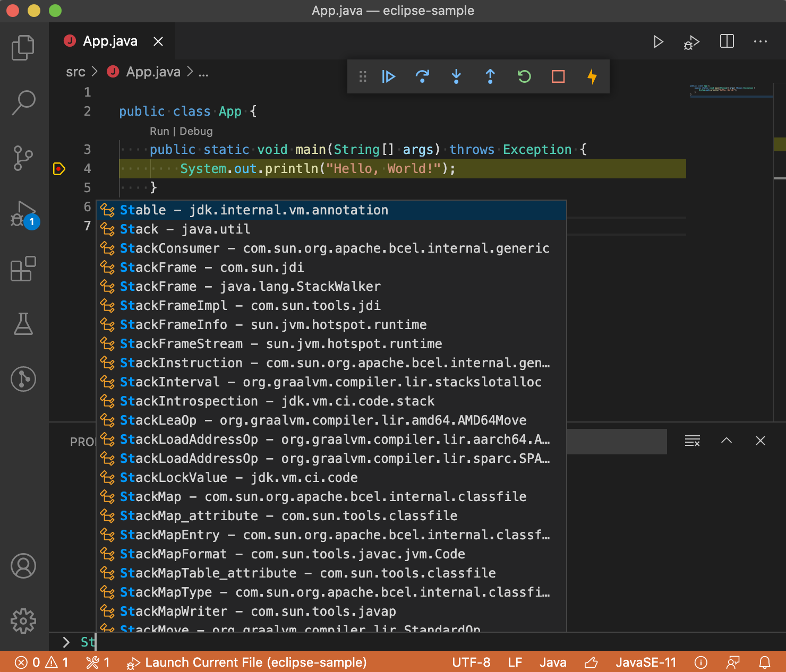Open the Extensions view
This screenshot has height=672, width=786.
point(23,269)
